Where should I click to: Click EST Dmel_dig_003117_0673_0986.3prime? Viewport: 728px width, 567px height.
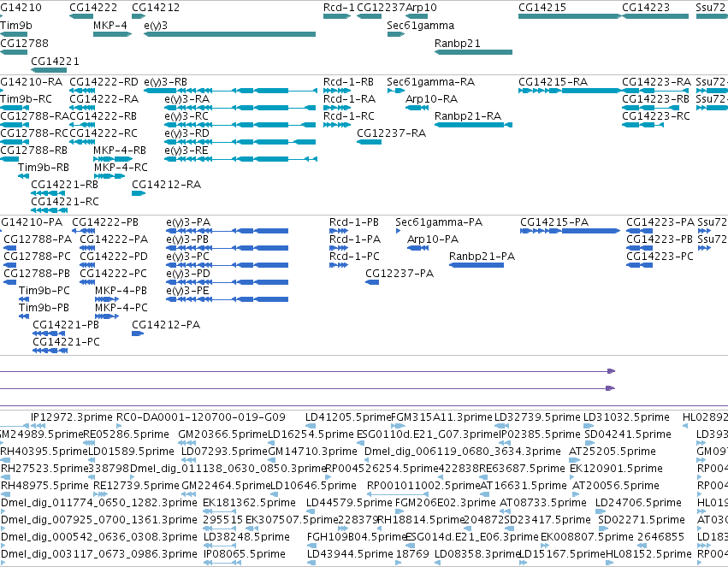[x=99, y=554]
